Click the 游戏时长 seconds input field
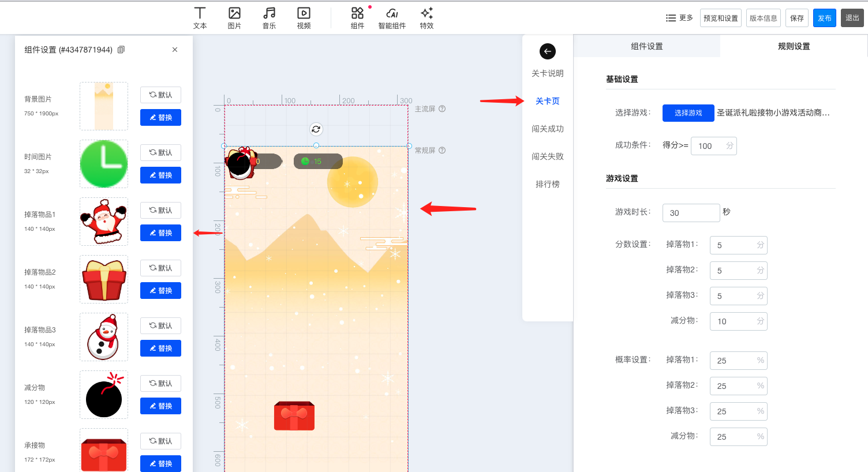Image resolution: width=868 pixels, height=472 pixels. (x=691, y=213)
